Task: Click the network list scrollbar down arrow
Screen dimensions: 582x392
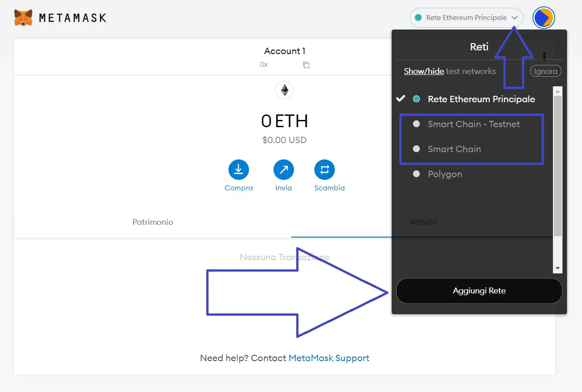Action: click(558, 268)
